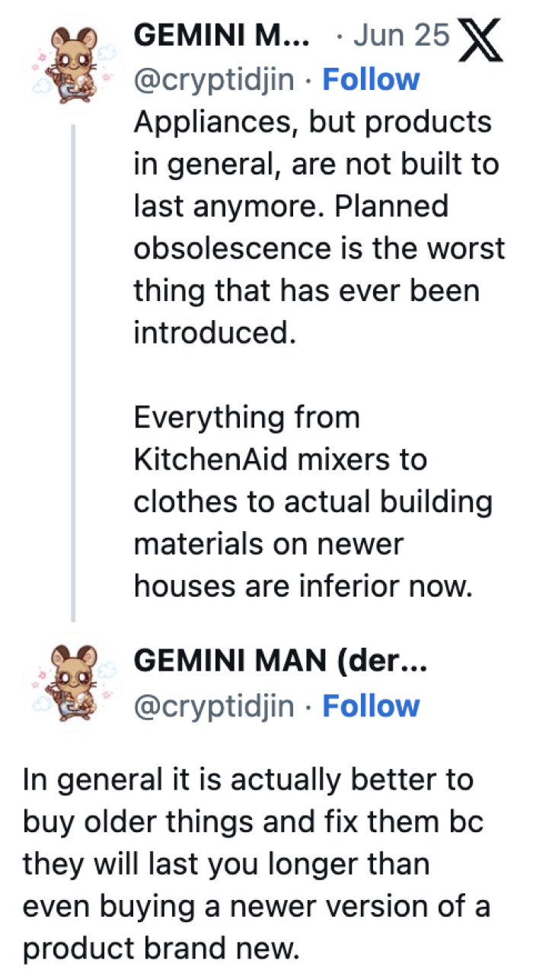The image size is (533, 980).
Task: Click the "In general it is actually" line
Action: 247,780
